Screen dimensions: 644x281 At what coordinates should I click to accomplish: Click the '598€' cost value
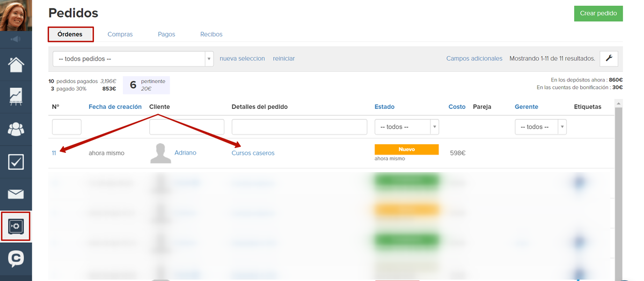point(457,153)
